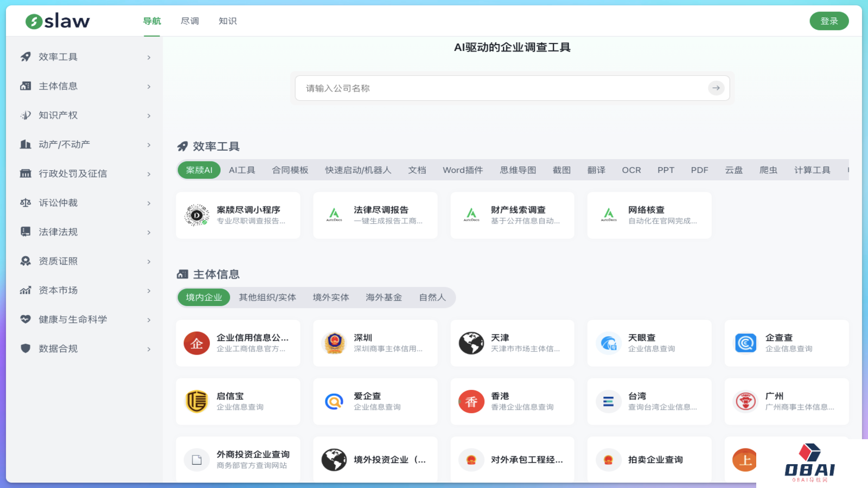Open the 知识 top navigation tab

pyautogui.click(x=227, y=21)
